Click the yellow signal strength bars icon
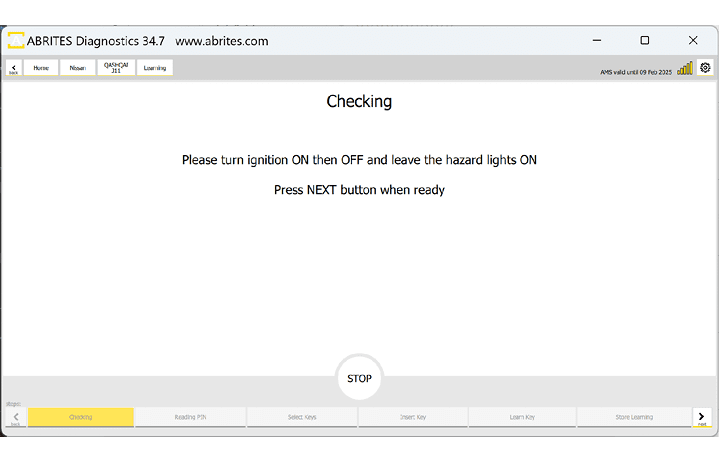The height and width of the screenshot is (462, 719). click(x=685, y=68)
